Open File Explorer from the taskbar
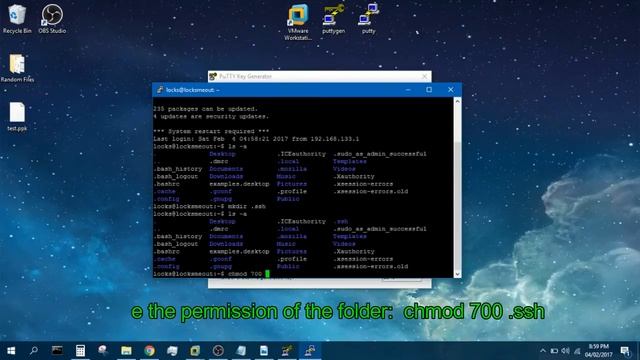 tap(126, 351)
